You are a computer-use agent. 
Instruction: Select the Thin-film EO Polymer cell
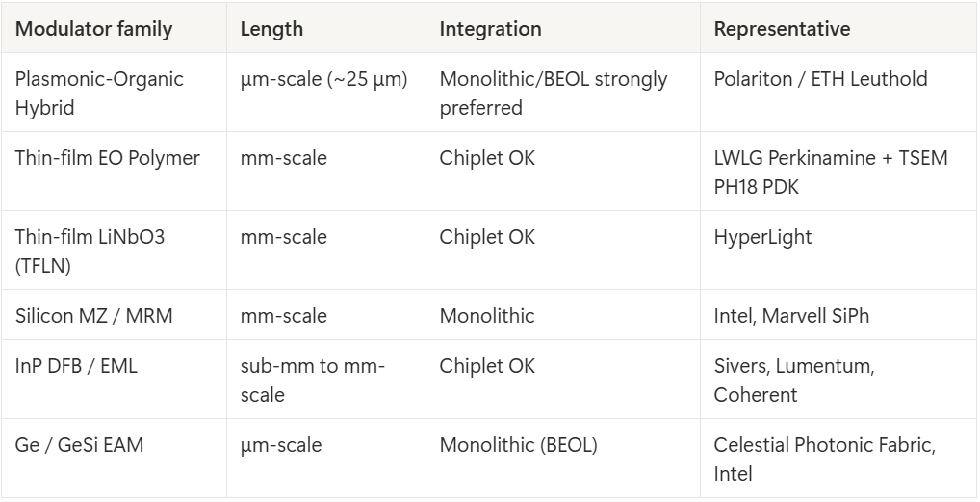(114, 172)
